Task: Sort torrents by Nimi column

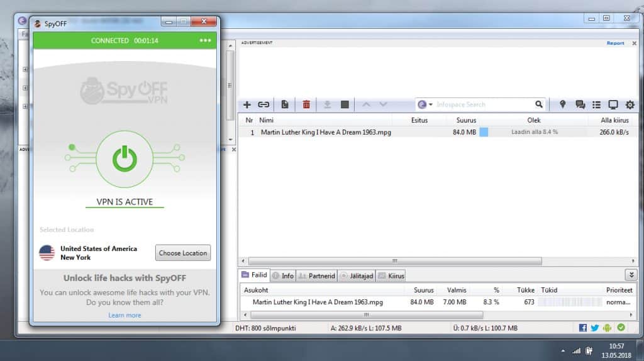Action: 266,120
